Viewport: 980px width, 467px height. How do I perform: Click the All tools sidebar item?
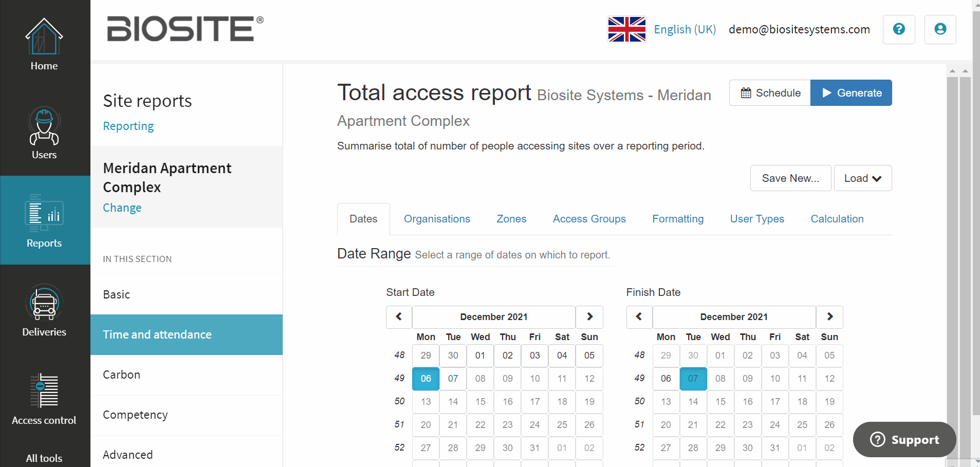tap(44, 458)
